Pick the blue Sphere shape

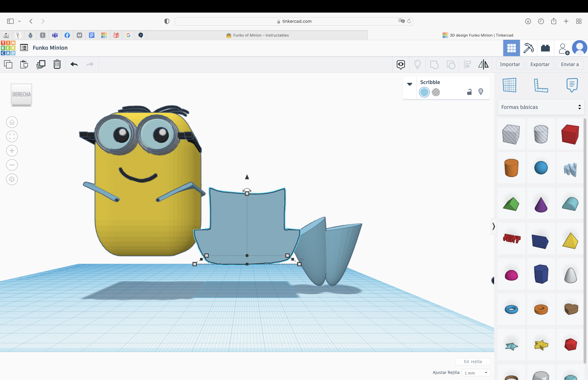point(541,168)
